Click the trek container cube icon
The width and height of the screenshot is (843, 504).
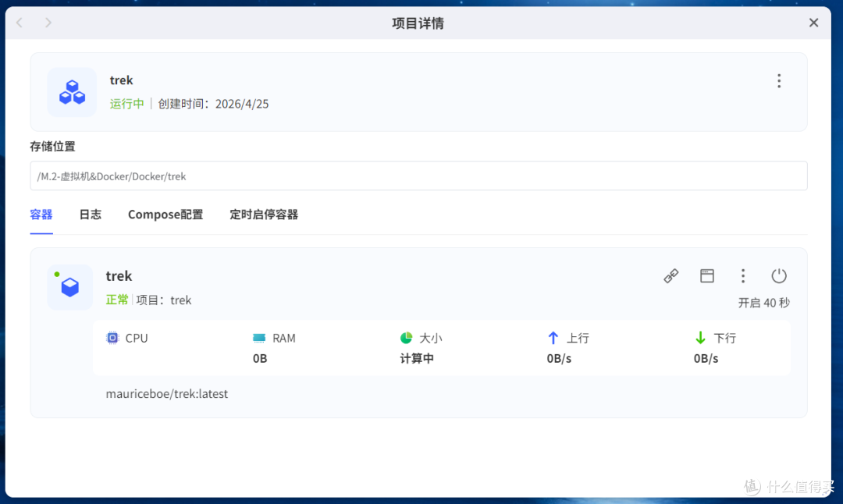click(70, 287)
